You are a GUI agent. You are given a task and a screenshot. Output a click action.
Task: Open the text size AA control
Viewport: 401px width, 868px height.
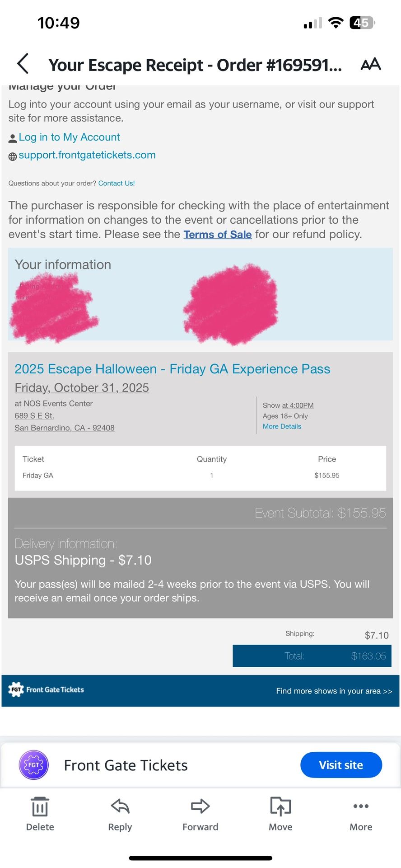(371, 64)
